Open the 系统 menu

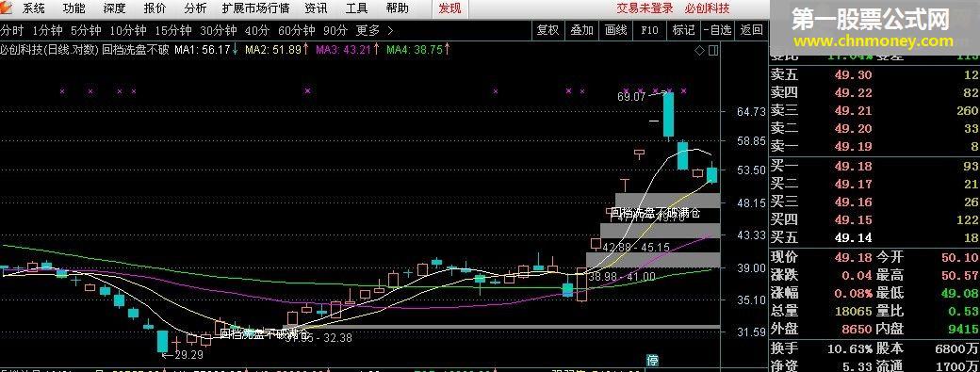pyautogui.click(x=34, y=8)
